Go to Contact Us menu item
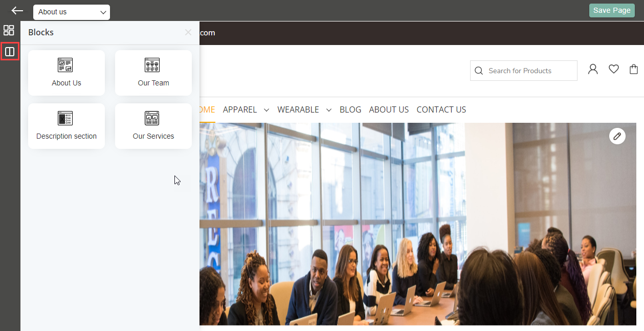Screen dimensions: 644x331 pos(441,109)
